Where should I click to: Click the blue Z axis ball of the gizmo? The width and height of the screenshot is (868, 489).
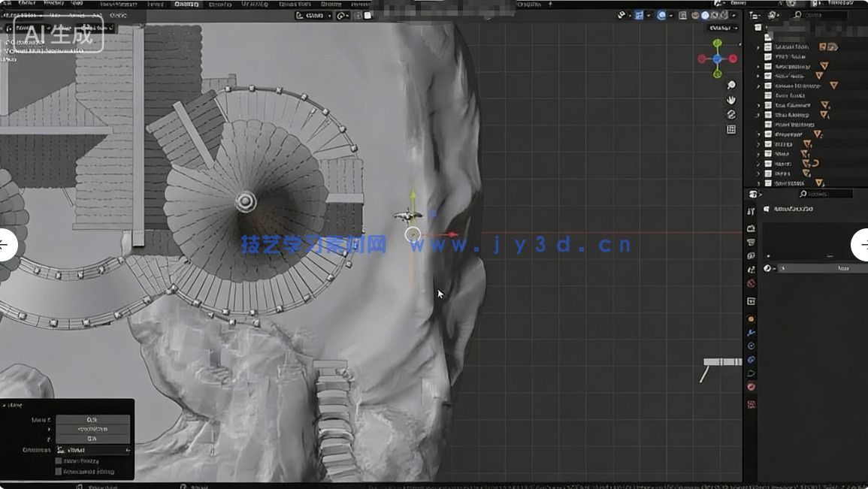click(x=717, y=59)
